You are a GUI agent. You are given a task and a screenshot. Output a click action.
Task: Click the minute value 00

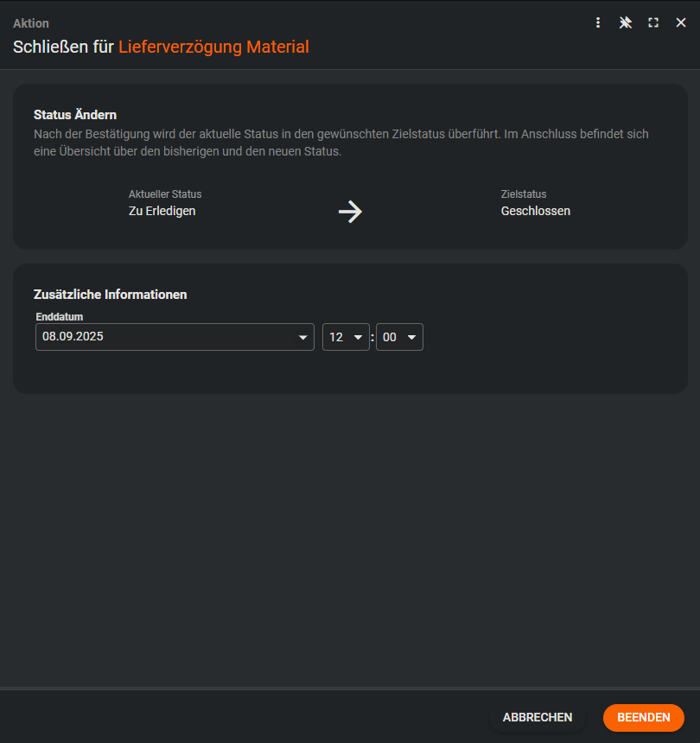point(390,337)
